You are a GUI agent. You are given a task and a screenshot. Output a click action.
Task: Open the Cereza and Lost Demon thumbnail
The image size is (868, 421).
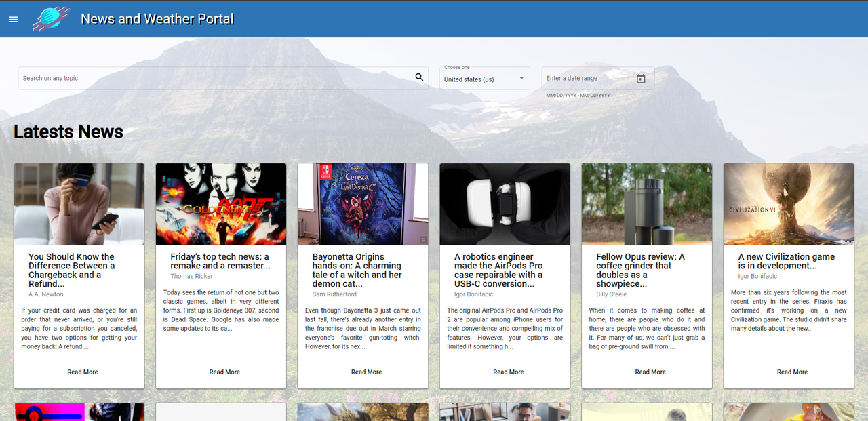pos(363,204)
